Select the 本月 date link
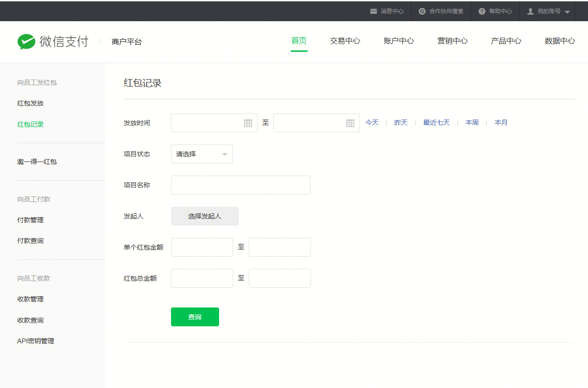 click(501, 122)
